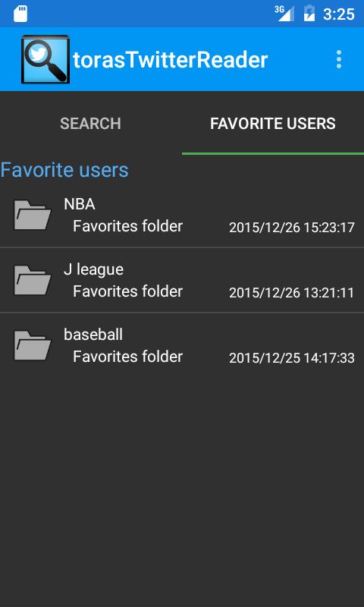Click the Favorite users heading
This screenshot has width=364, height=607.
click(64, 170)
